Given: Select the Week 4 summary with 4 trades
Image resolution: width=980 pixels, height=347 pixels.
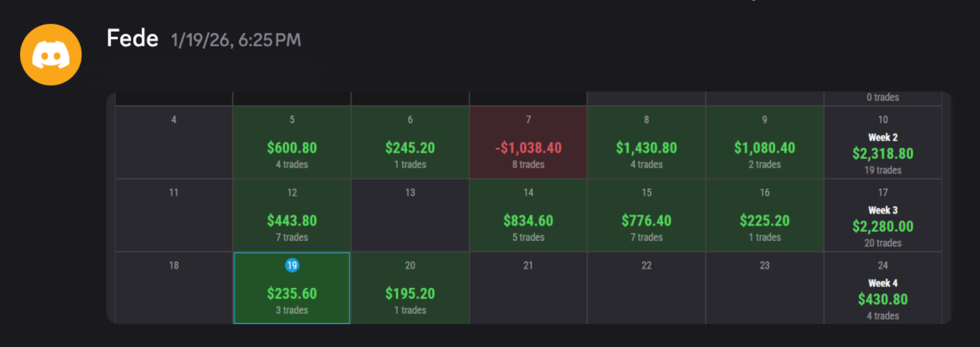Looking at the screenshot, I should click(x=883, y=288).
